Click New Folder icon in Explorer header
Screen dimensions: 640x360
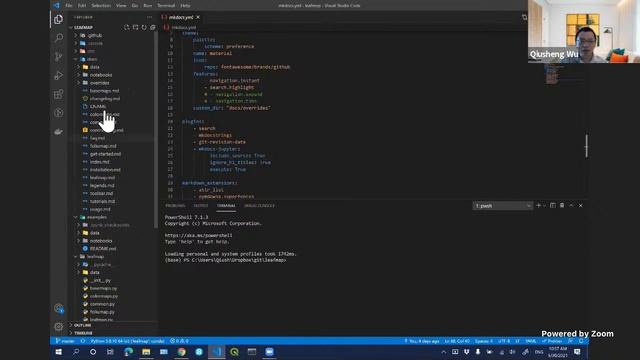coord(135,27)
